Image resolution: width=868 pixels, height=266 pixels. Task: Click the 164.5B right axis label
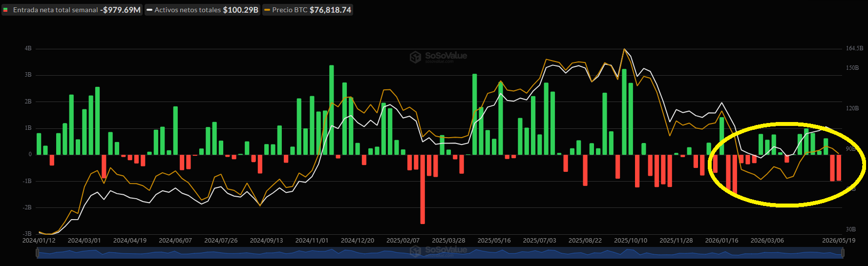click(854, 48)
